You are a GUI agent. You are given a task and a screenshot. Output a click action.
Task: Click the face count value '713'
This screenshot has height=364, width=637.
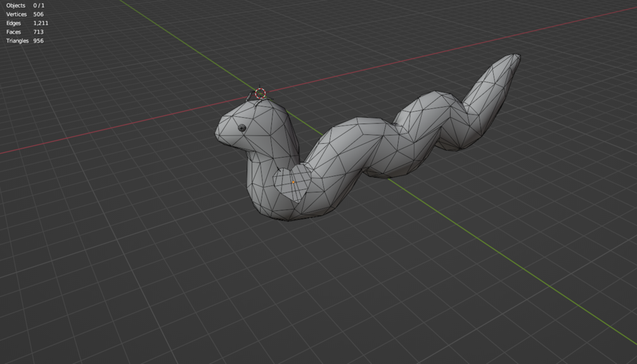tap(38, 32)
